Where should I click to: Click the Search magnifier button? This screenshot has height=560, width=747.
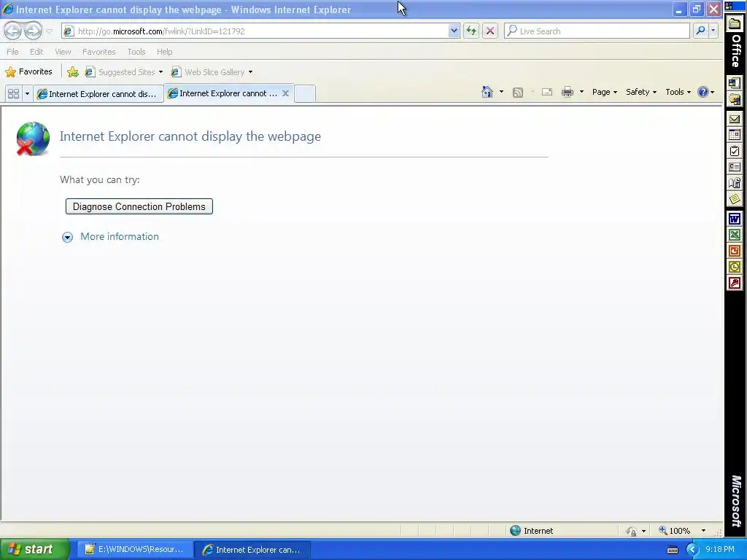(700, 31)
